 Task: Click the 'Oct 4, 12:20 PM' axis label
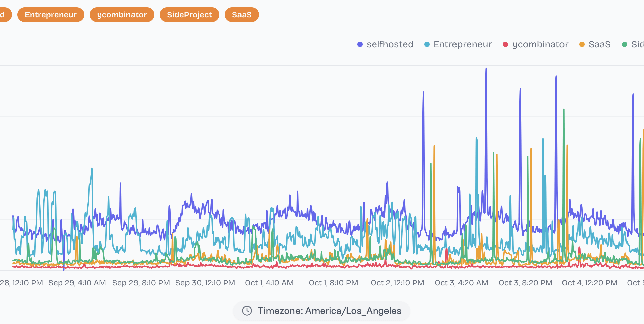pyautogui.click(x=590, y=283)
